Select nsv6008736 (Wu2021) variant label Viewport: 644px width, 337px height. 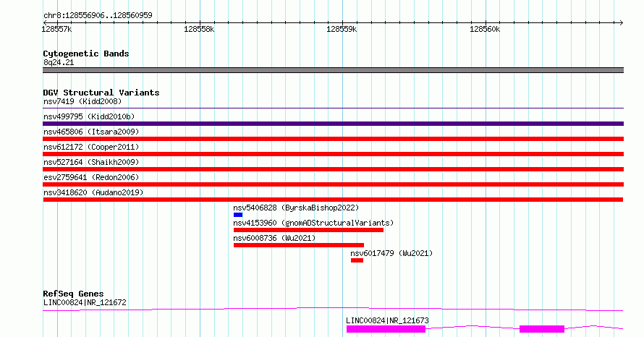coord(274,238)
